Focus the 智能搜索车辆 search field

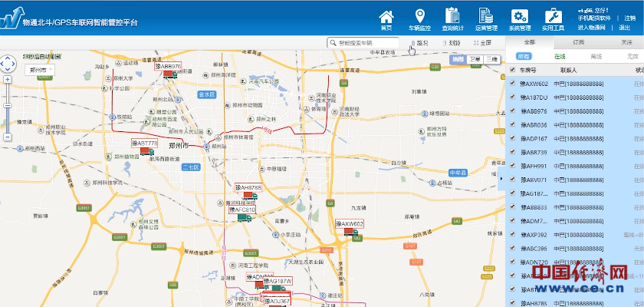(x=363, y=43)
